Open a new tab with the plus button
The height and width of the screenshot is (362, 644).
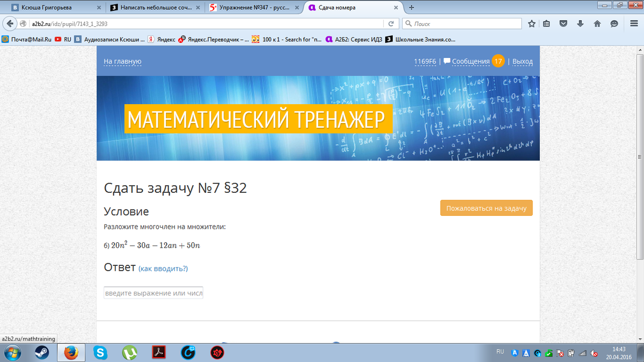[x=412, y=8]
